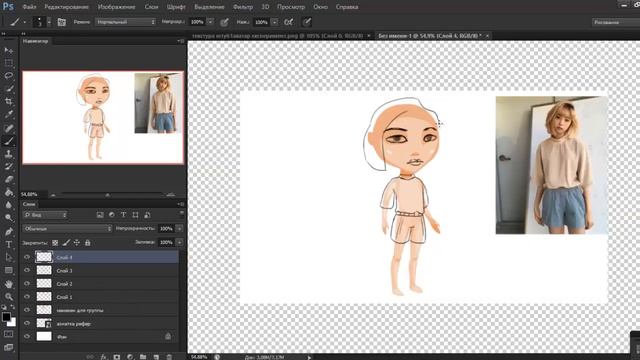Select the Crop tool
This screenshot has width=640, height=360.
[x=9, y=101]
